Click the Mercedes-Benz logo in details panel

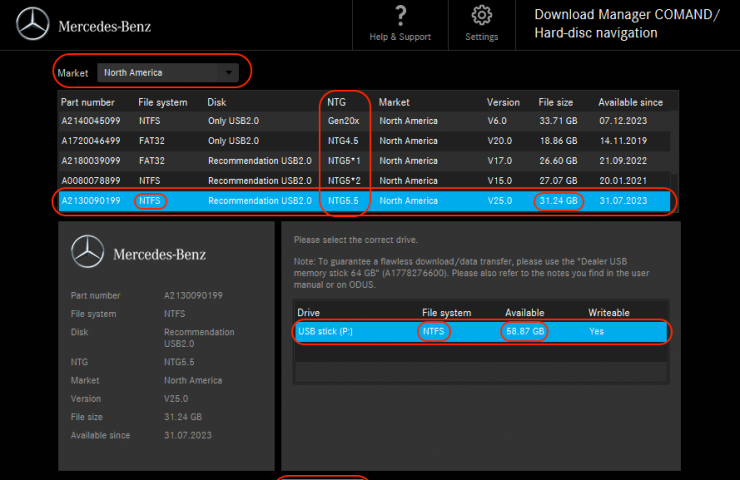pyautogui.click(x=88, y=252)
